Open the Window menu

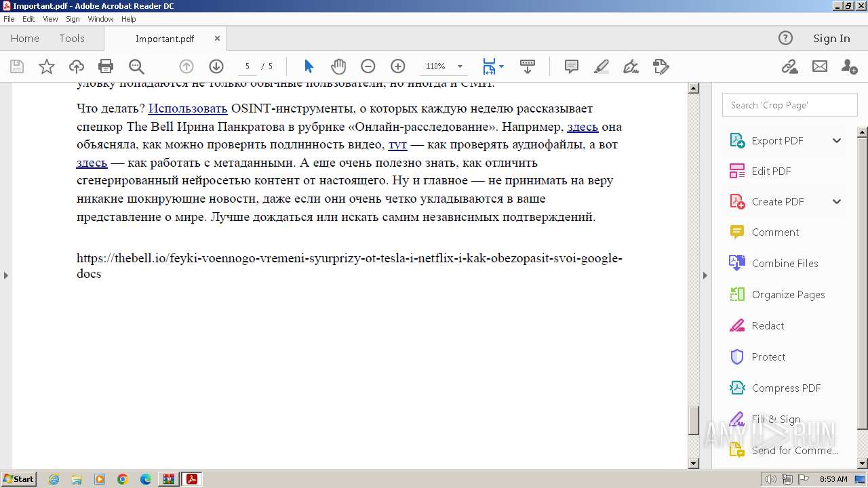tap(100, 19)
